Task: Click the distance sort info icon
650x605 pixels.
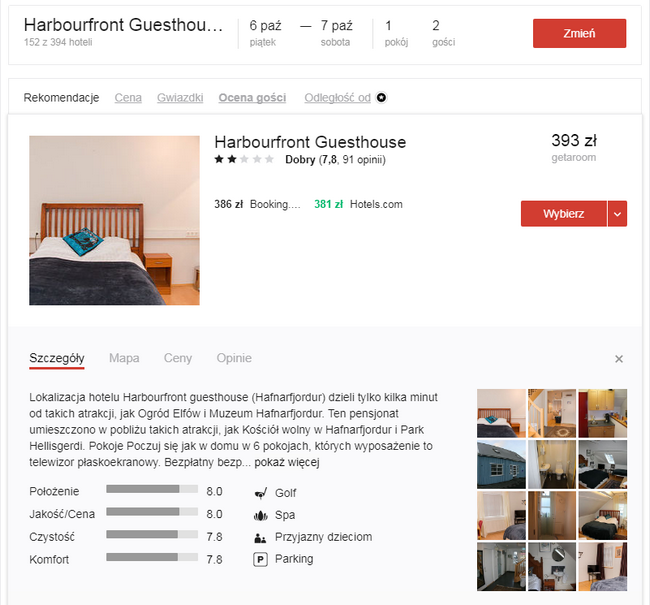Action: point(381,98)
